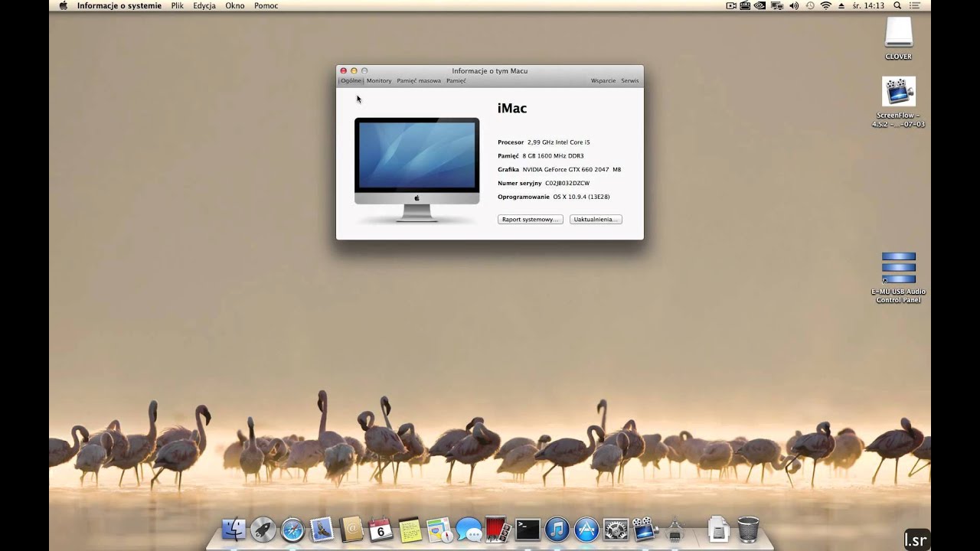
Task: Click ScreenFlow camera recording menu bar icon
Action: tap(731, 5)
